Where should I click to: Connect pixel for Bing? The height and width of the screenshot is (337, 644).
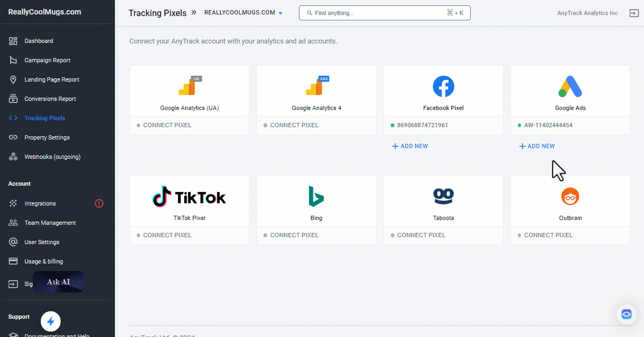pyautogui.click(x=294, y=235)
